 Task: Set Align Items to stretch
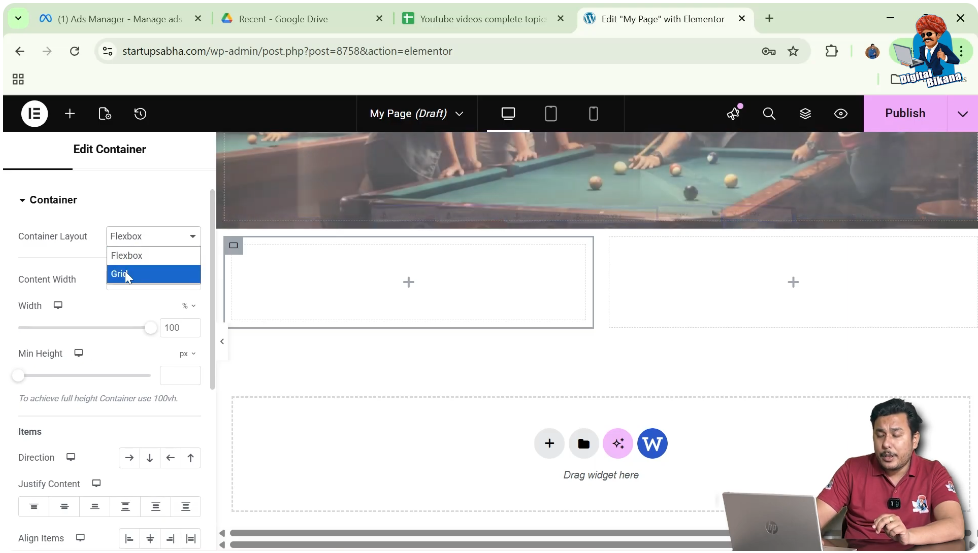tap(191, 538)
